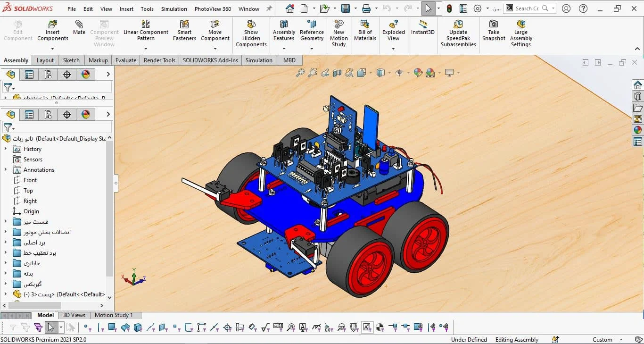The width and height of the screenshot is (644, 344).
Task: Click the Zoom to Fit icon
Action: [300, 73]
